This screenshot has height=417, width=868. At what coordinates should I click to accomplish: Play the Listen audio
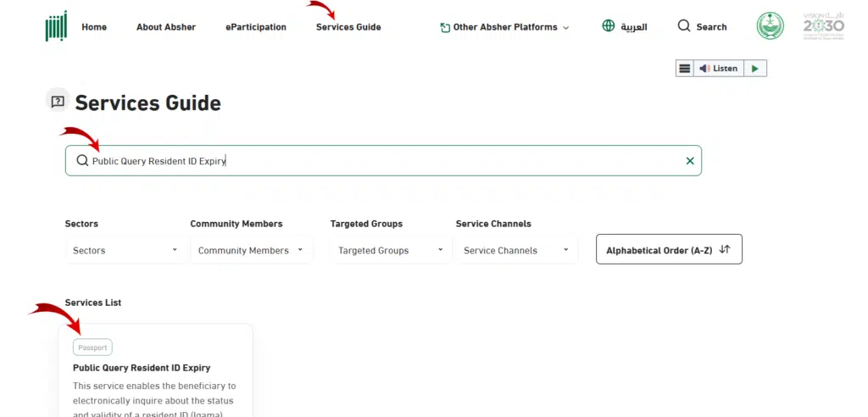755,68
